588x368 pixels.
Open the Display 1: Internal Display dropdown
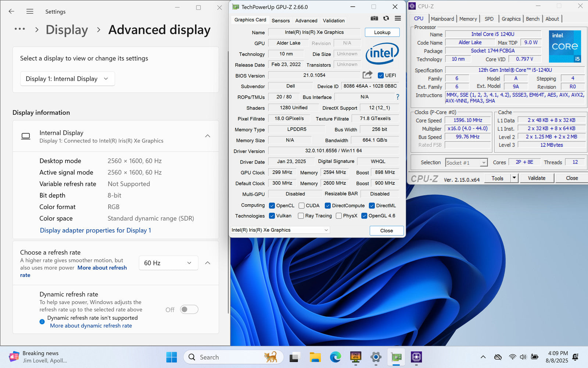(x=67, y=79)
